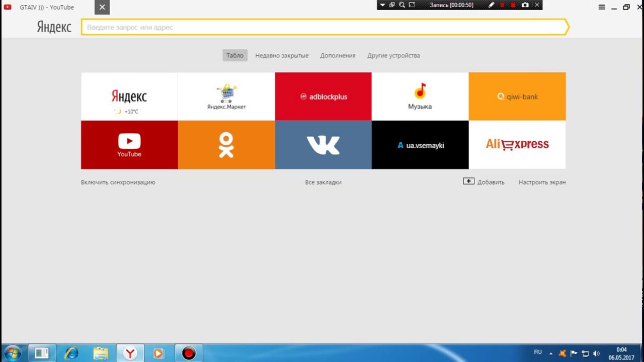Screen dimensions: 644x362
Task: Open the ua.vsemayki tile
Action: (x=420, y=145)
